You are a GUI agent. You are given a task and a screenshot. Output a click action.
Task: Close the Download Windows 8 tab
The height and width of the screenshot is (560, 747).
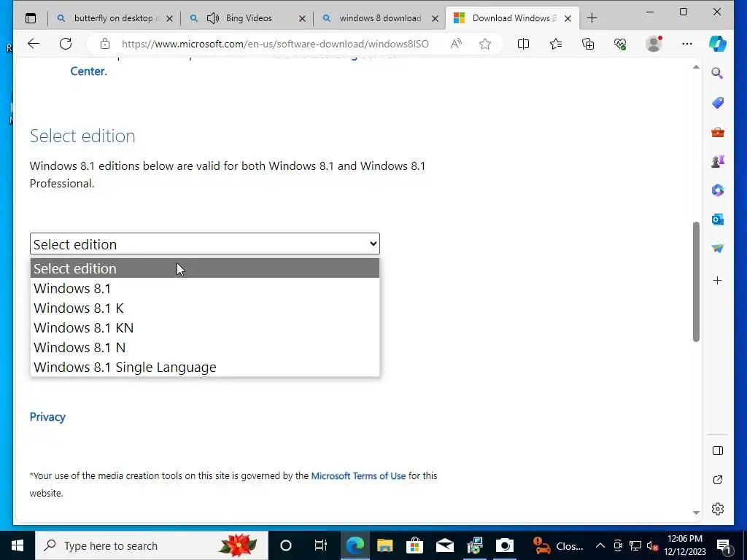pos(568,18)
